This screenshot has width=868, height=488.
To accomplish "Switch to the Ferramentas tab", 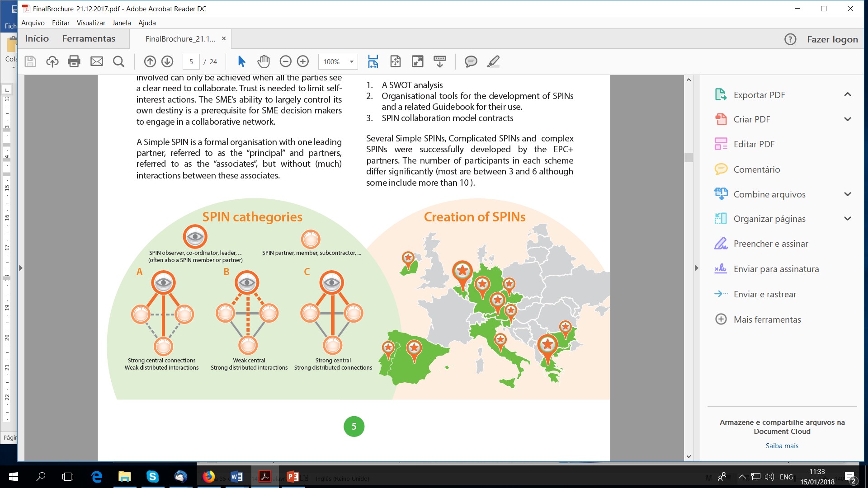I will [89, 39].
